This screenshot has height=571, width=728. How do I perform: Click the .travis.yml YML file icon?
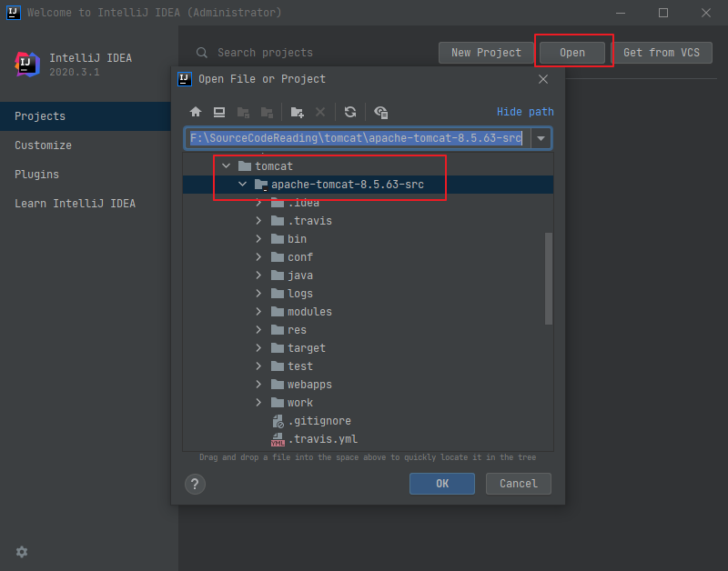click(x=278, y=439)
